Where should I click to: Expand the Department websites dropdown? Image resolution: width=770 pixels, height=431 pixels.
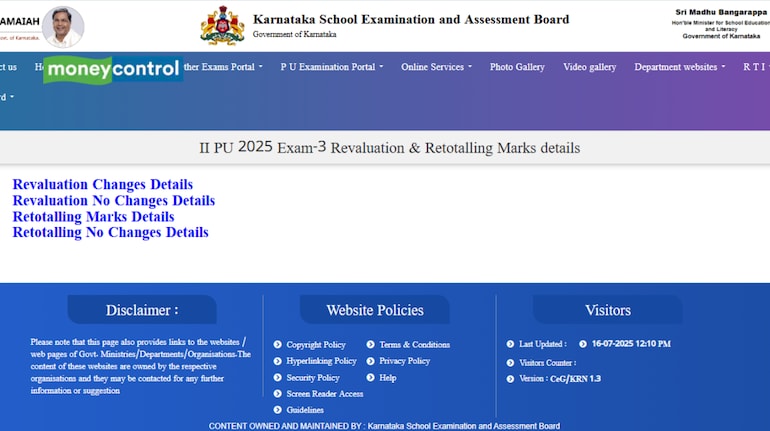(x=680, y=67)
